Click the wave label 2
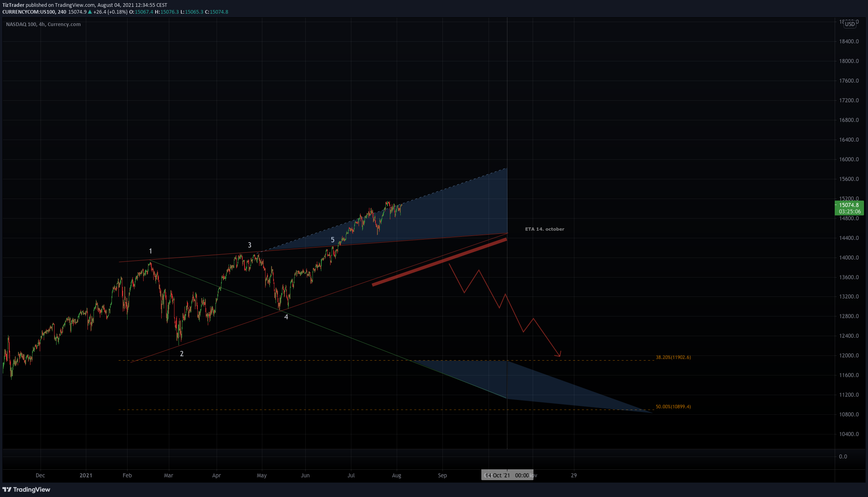The height and width of the screenshot is (497, 868). pos(182,353)
